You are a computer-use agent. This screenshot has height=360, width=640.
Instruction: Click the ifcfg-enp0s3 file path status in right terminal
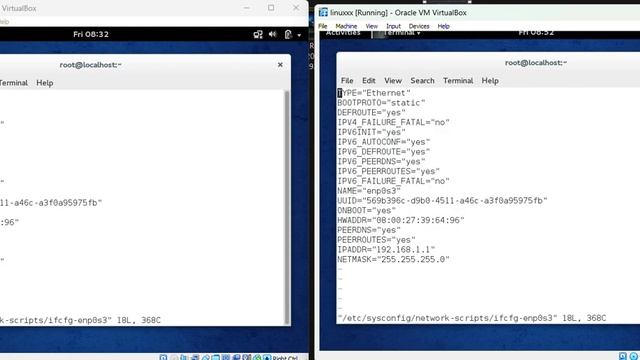(472, 318)
